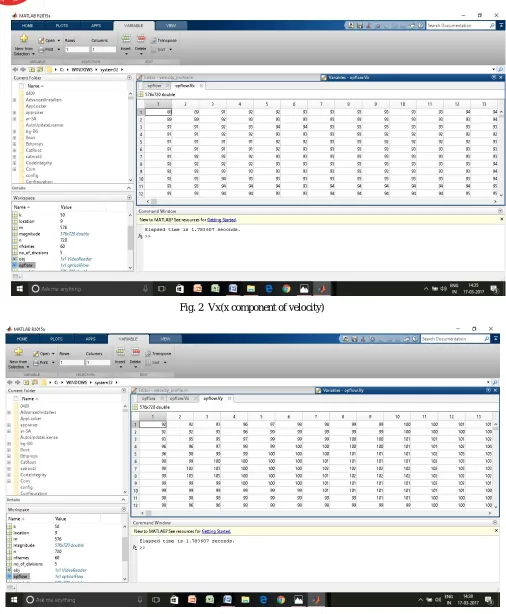506x614 pixels.
Task: Open Chrome from taskbar below opflow.Vy window
Action: point(281,600)
